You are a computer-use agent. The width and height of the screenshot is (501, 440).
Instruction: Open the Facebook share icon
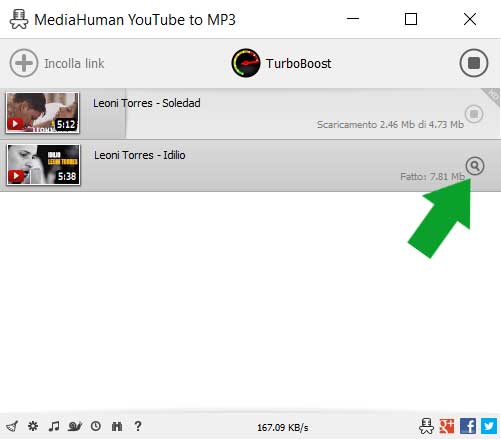[x=468, y=426]
